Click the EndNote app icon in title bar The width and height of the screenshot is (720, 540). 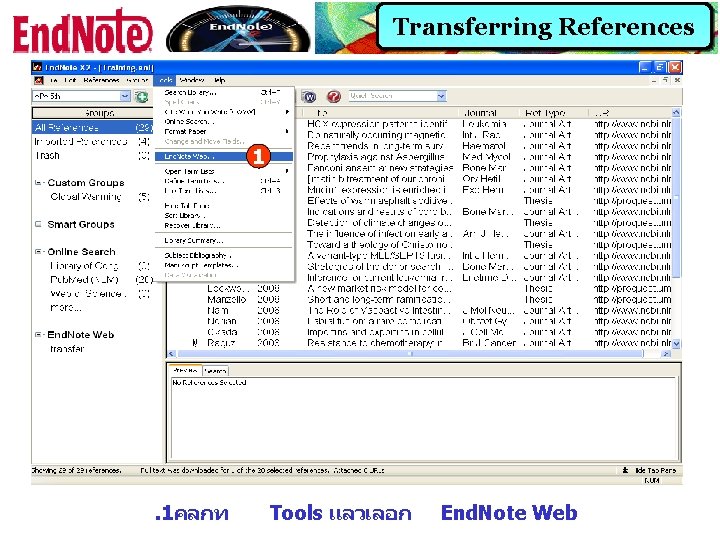(x=37, y=68)
